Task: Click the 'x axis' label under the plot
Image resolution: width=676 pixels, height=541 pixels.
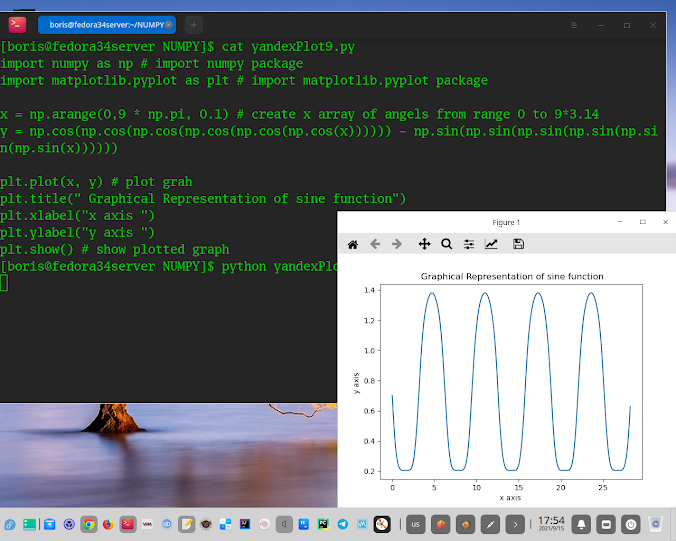Action: (x=510, y=497)
